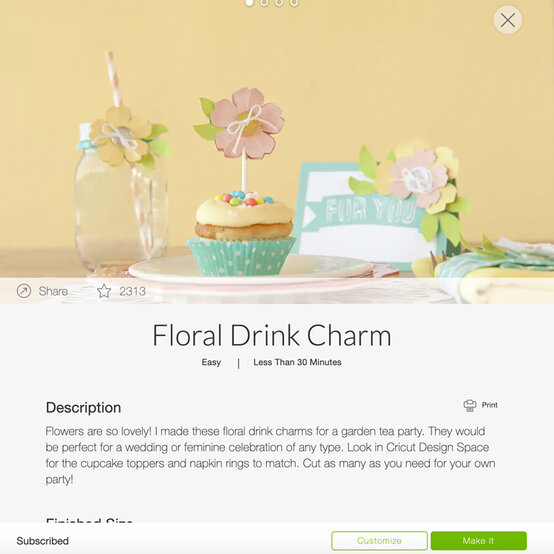Open the project with Customize button
The width and height of the screenshot is (554, 554).
point(379,541)
